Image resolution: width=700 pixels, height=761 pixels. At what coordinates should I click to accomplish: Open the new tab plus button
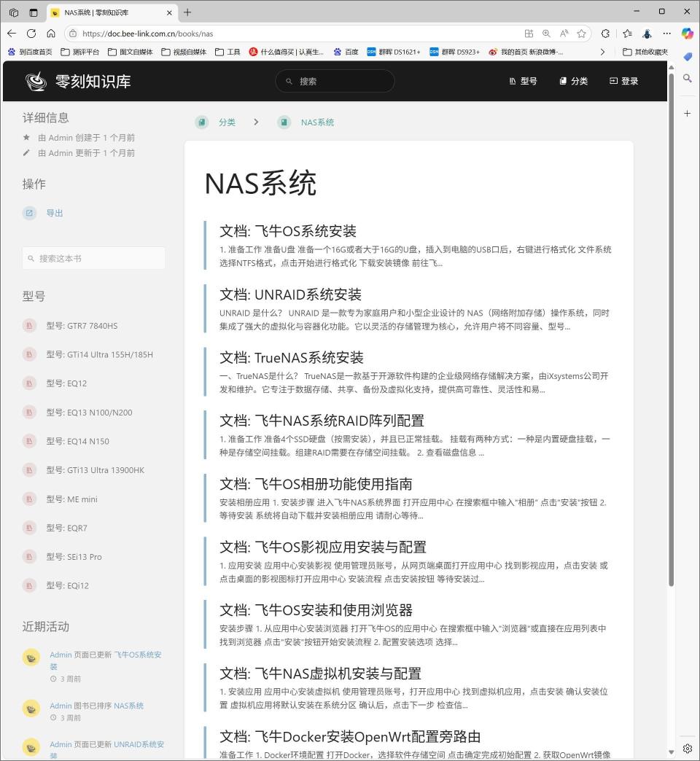(187, 12)
